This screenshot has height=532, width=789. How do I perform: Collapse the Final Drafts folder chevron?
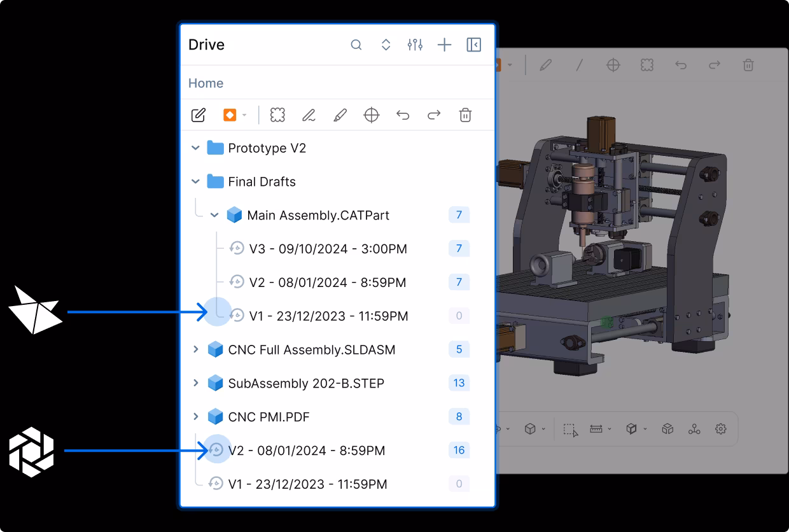tap(196, 182)
